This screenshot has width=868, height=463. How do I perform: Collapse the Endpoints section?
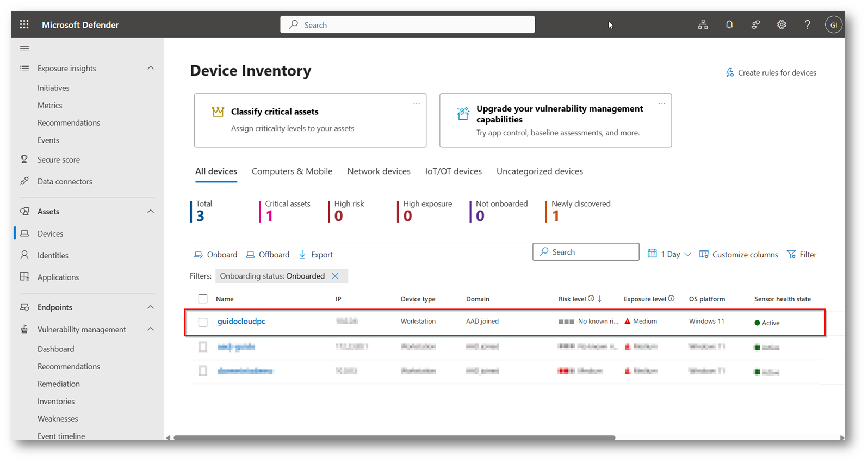[151, 307]
